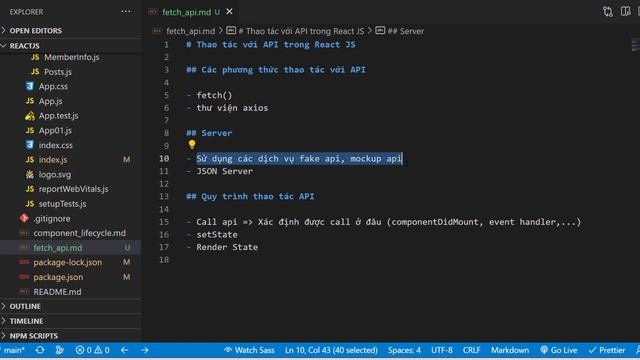Image resolution: width=640 pixels, height=360 pixels.
Task: Click 'Quy trình thao tác API' heading
Action: pos(258,196)
